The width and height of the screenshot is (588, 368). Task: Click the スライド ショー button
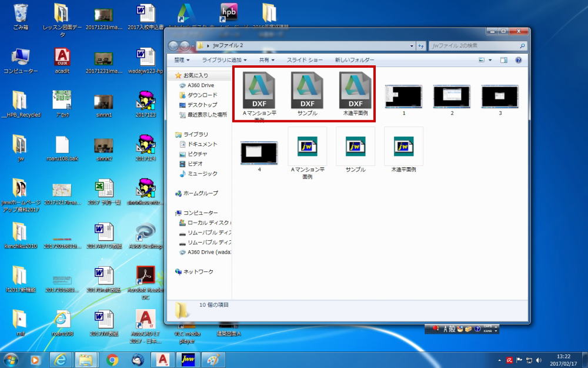click(x=305, y=60)
